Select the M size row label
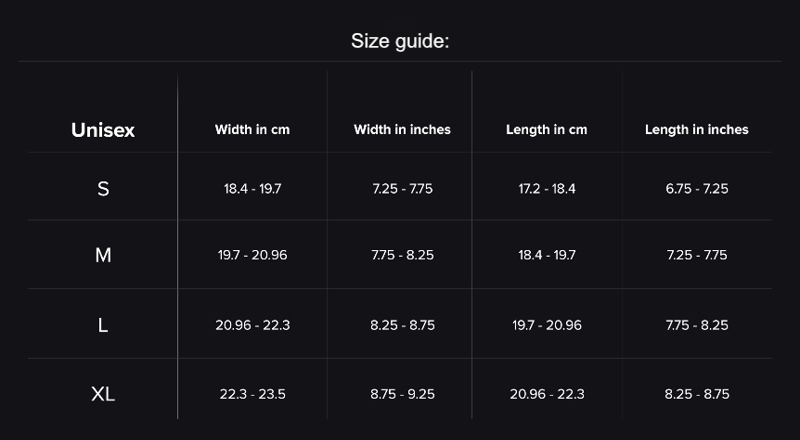Screen dimensions: 800x440 coord(103,255)
